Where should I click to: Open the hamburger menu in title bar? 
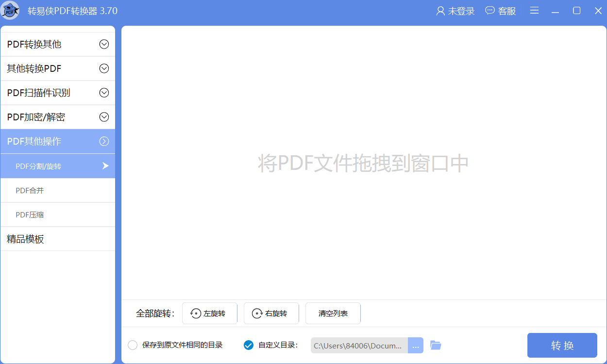tap(535, 11)
